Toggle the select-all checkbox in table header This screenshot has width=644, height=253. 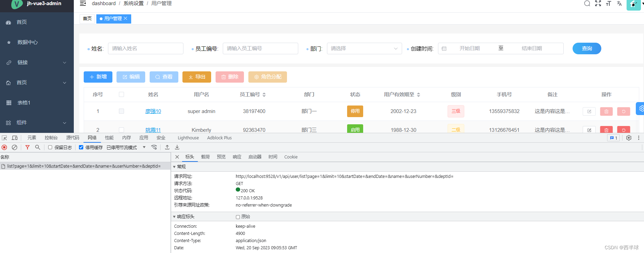coord(121,95)
